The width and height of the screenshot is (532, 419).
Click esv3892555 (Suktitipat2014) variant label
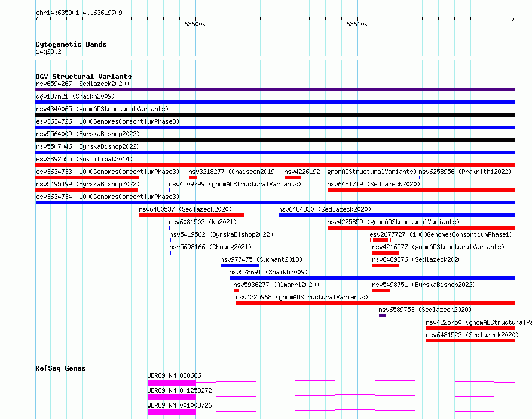click(84, 159)
